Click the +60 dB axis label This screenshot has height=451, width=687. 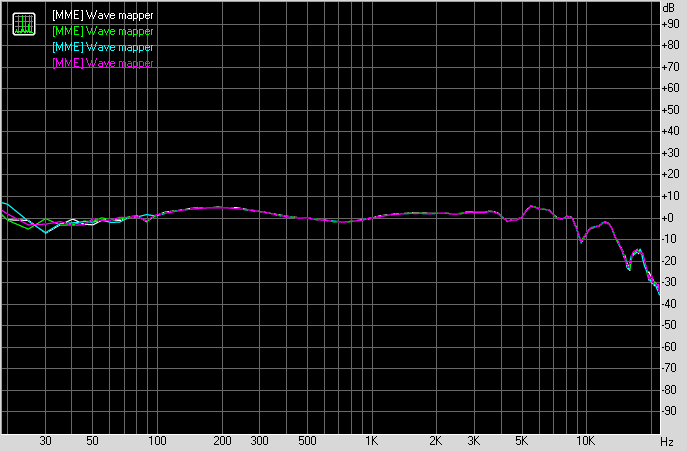[x=671, y=88]
